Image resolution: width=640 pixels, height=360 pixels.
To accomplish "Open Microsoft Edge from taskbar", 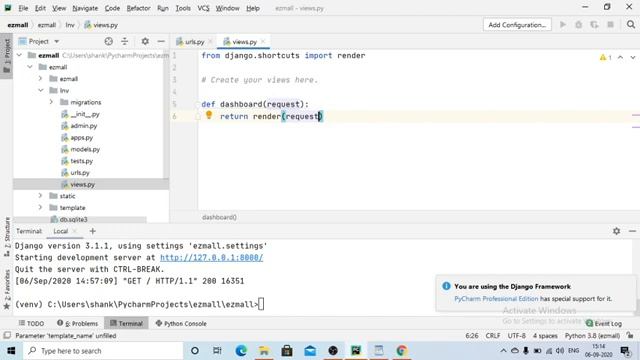I will click(241, 351).
